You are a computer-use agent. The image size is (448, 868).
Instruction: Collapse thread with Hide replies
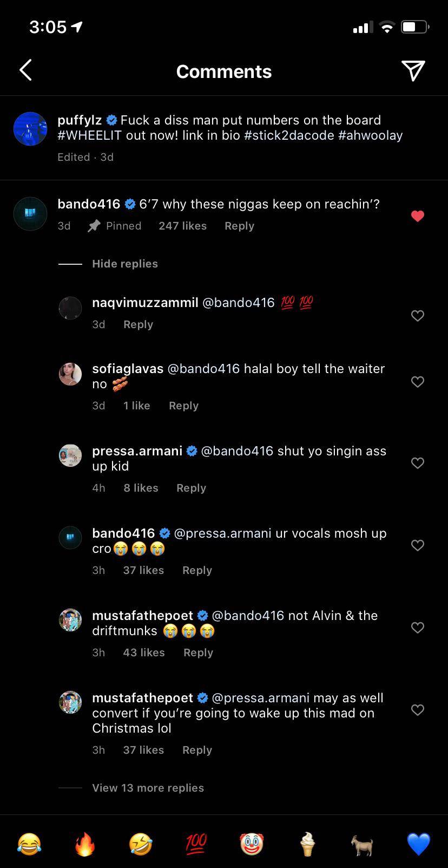pyautogui.click(x=124, y=264)
